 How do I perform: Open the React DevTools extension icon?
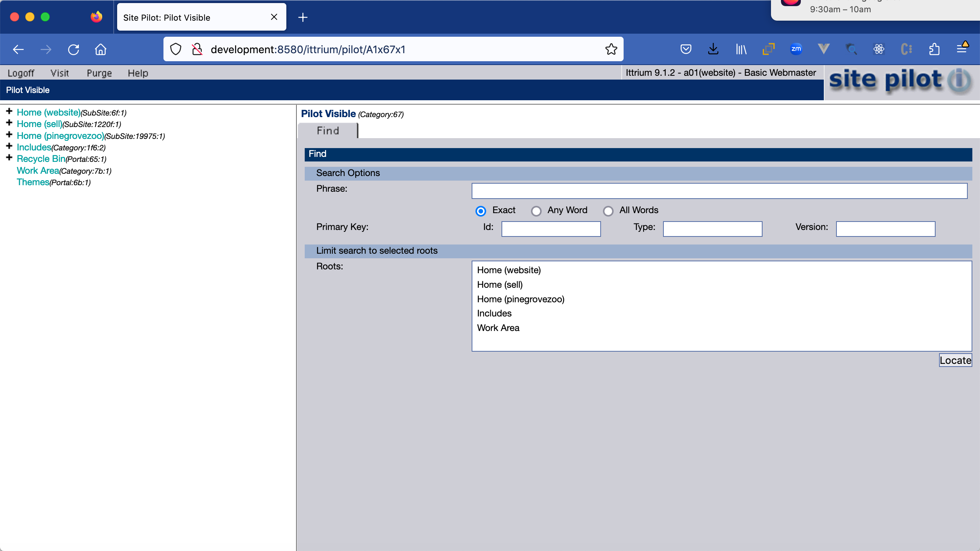[x=879, y=49]
